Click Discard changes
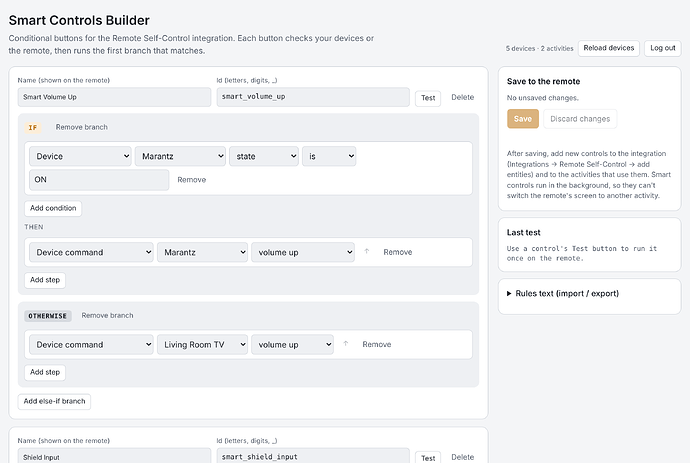 (x=580, y=119)
